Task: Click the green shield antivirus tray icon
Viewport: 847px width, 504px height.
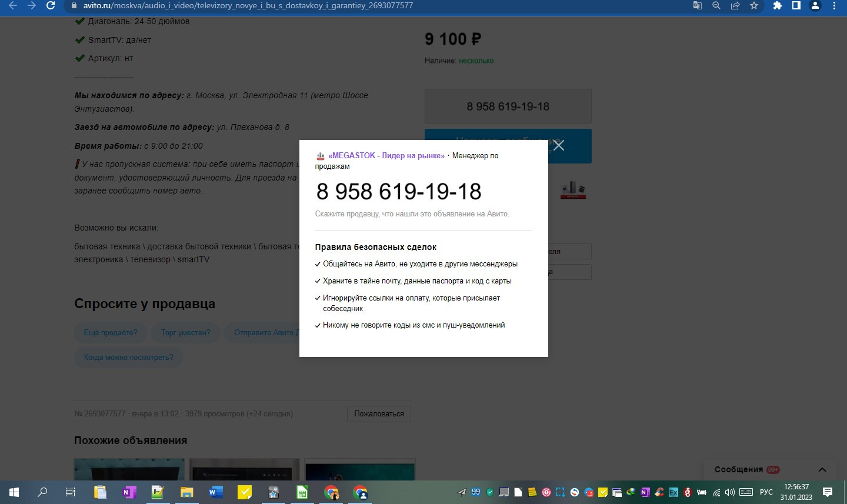Action: pyautogui.click(x=490, y=492)
